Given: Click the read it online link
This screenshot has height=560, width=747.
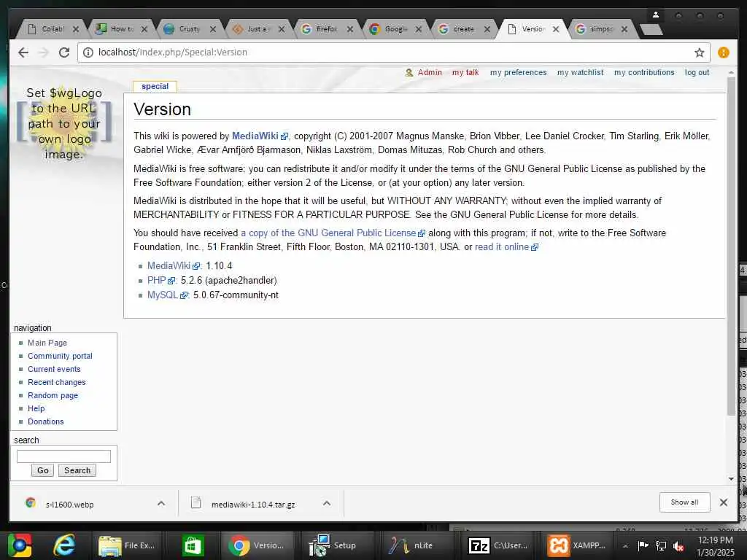Looking at the screenshot, I should [506, 246].
